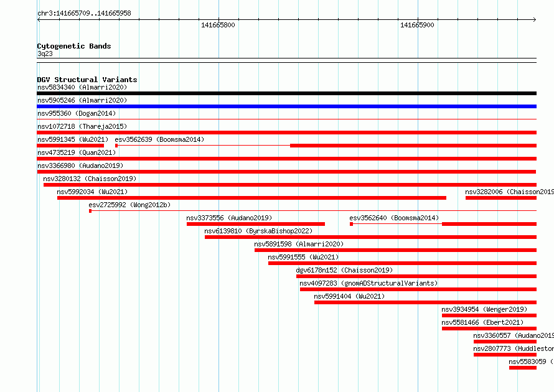Click the partially shown nsv5583059 label

tap(532, 362)
